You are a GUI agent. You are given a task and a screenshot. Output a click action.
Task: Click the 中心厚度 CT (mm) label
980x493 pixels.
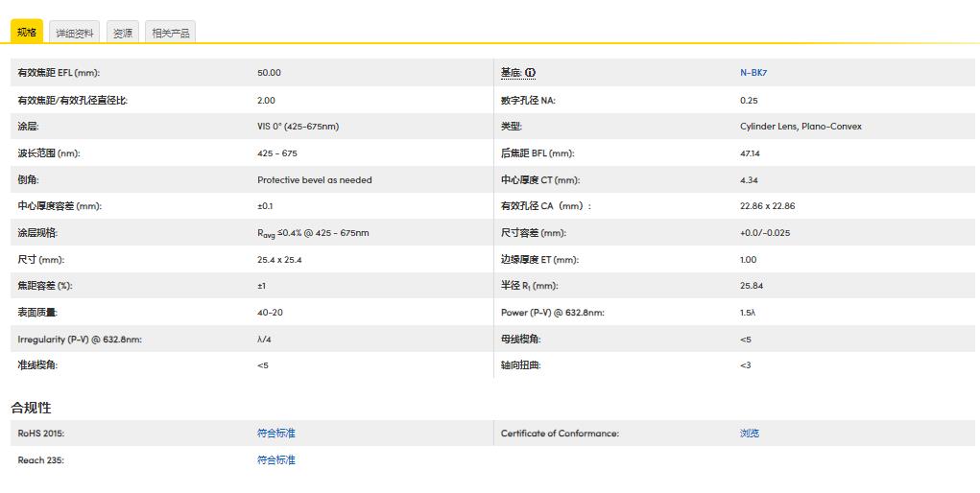click(x=540, y=180)
